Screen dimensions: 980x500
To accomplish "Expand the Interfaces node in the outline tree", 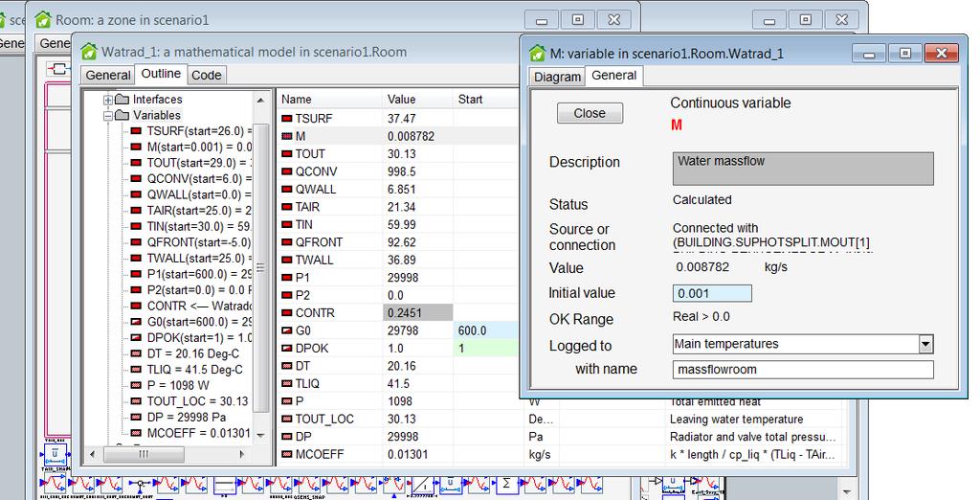I will point(108,100).
